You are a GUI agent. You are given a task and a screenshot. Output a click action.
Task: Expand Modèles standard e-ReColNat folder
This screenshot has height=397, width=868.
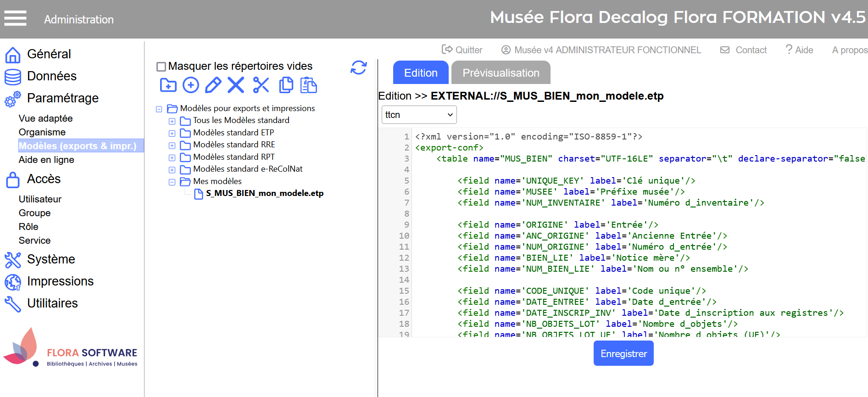point(172,170)
